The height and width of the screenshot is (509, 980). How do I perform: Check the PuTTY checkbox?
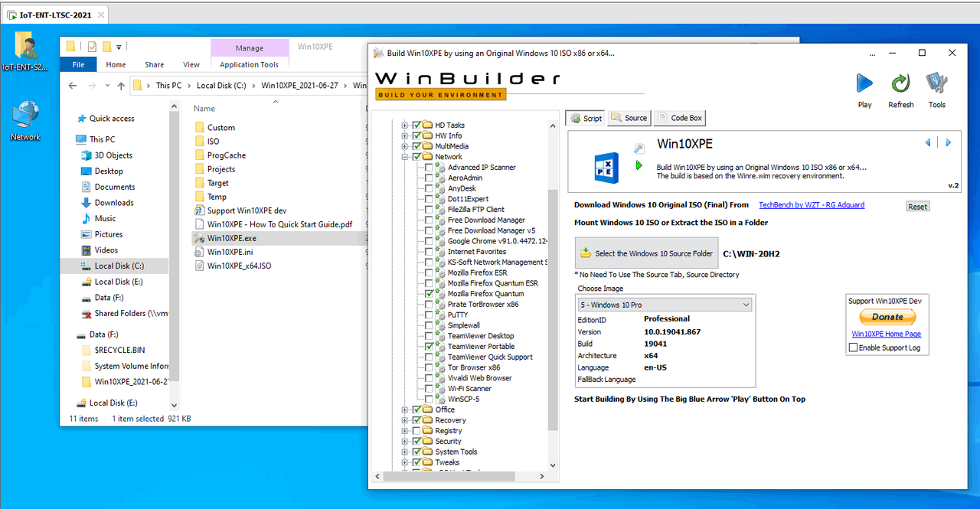[428, 315]
